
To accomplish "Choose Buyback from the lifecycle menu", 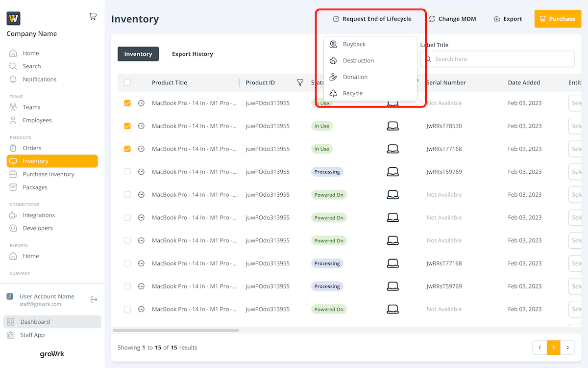I will point(354,44).
